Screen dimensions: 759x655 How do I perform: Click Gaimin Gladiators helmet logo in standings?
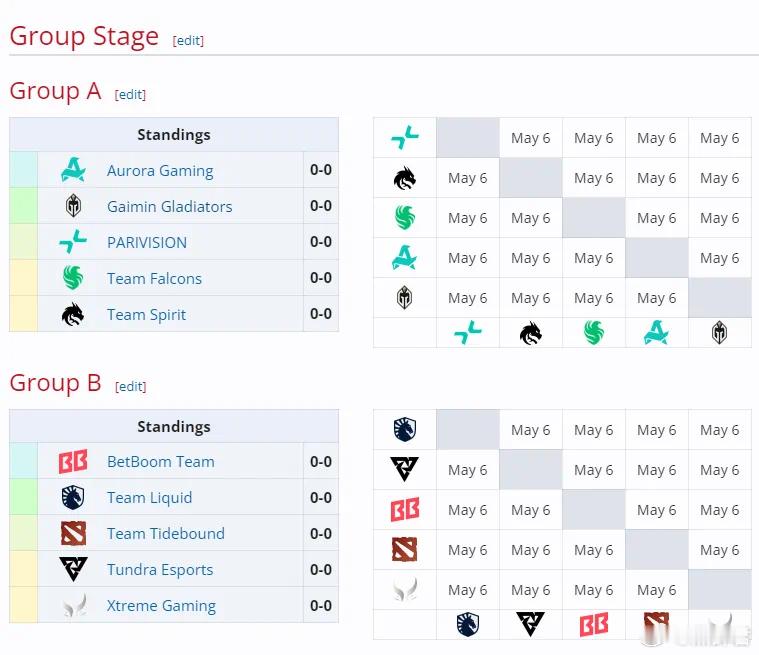[x=73, y=206]
